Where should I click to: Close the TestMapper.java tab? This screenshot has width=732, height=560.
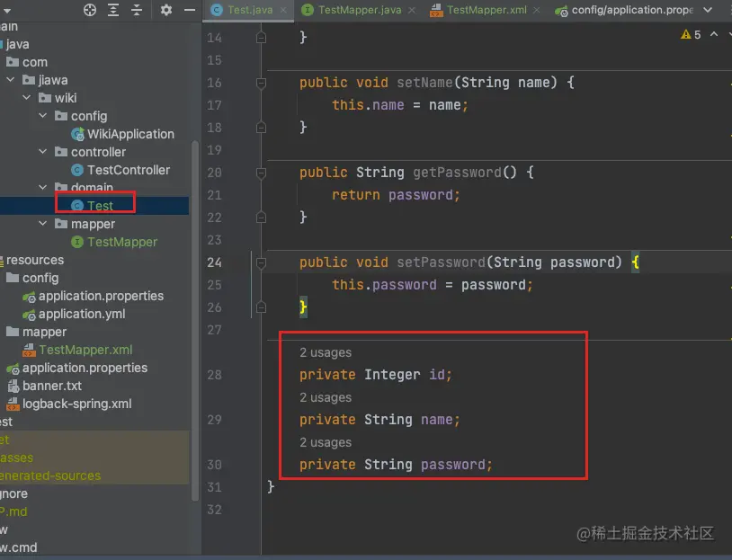click(x=411, y=10)
